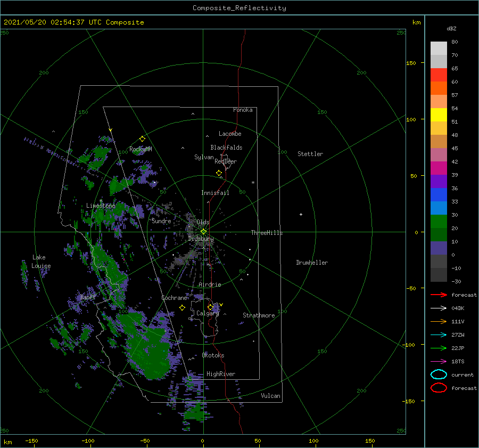The width and height of the screenshot is (479, 448).
Task: Click the orange 111V arrow icon
Action: pyautogui.click(x=439, y=321)
